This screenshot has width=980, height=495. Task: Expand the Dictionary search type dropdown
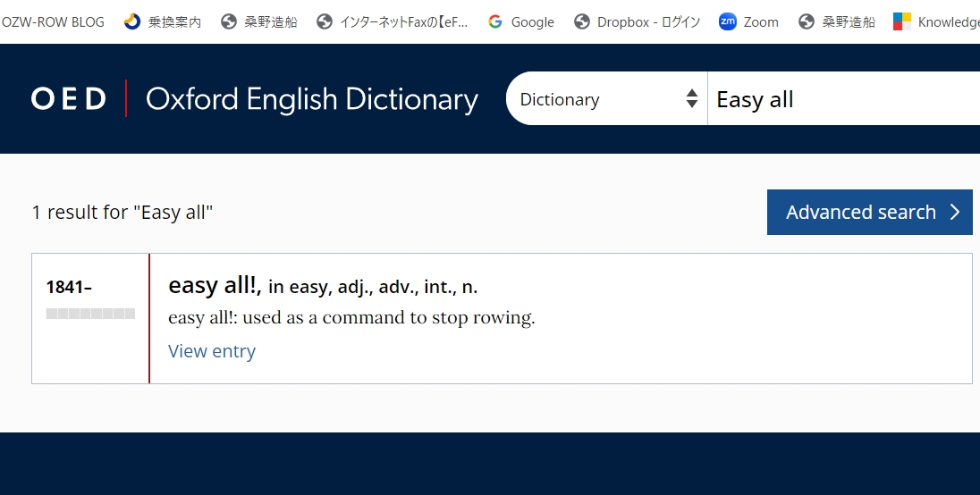coord(606,98)
